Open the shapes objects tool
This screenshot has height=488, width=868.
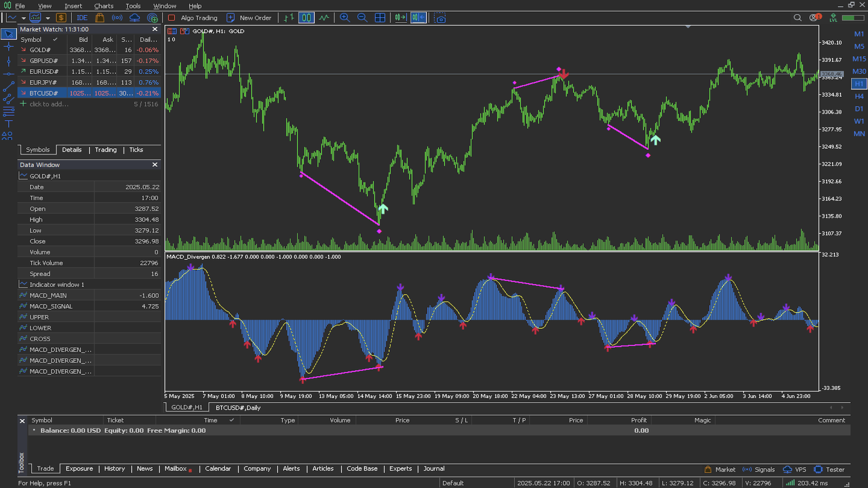[x=8, y=136]
